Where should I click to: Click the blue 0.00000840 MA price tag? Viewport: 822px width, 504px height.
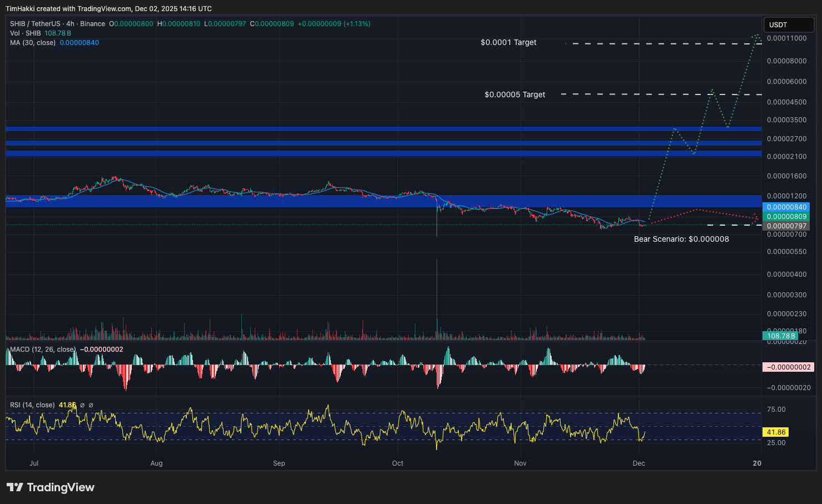pos(786,207)
